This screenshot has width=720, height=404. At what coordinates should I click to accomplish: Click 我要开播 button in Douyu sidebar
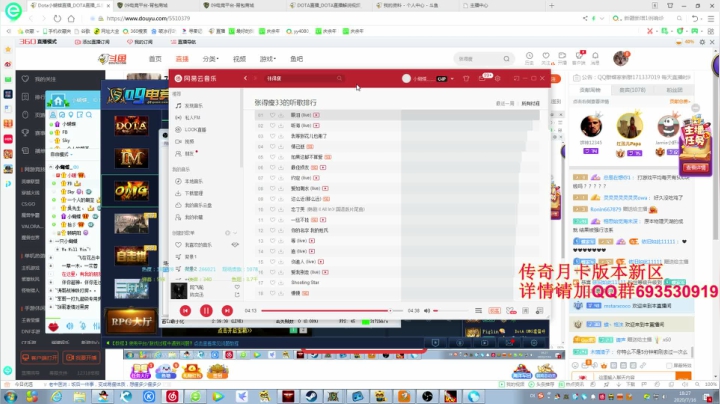tap(81, 357)
